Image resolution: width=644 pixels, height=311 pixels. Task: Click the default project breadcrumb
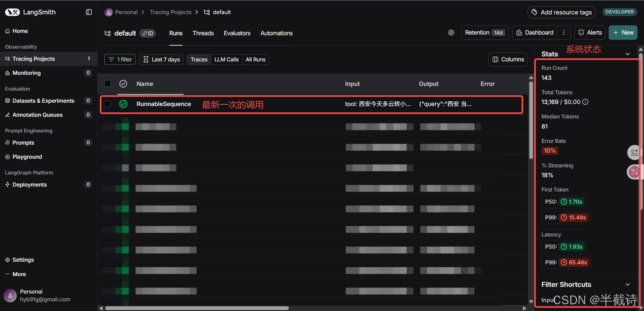tap(217, 12)
